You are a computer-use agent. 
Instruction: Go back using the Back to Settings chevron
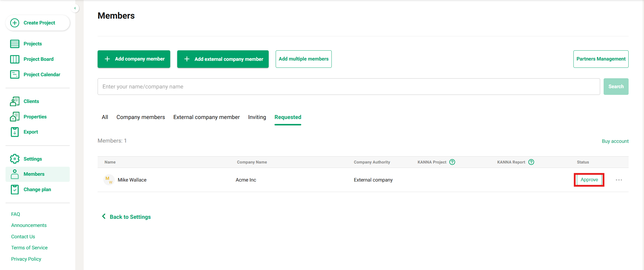pos(104,216)
